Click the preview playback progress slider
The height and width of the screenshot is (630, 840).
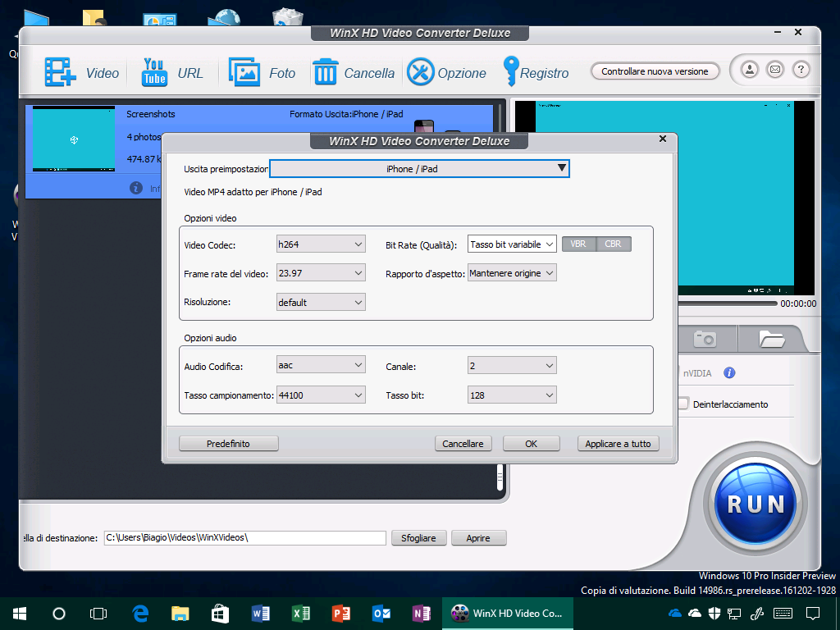tap(728, 304)
